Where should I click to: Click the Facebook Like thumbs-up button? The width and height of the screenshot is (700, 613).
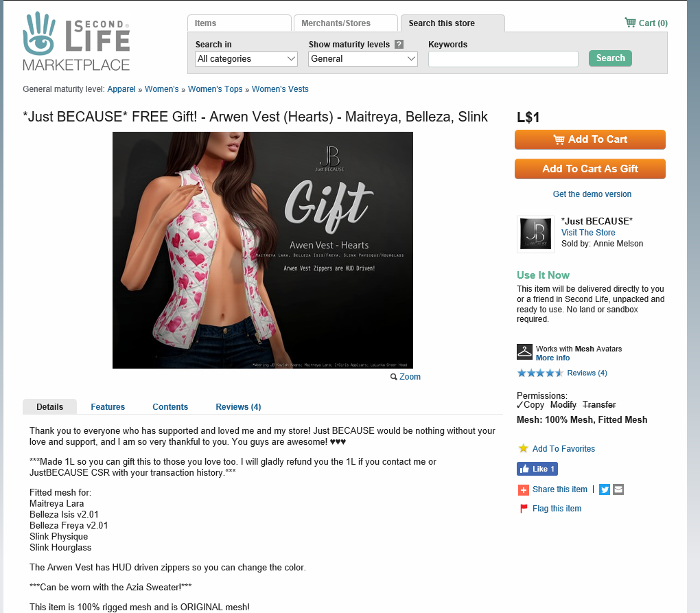pos(537,469)
